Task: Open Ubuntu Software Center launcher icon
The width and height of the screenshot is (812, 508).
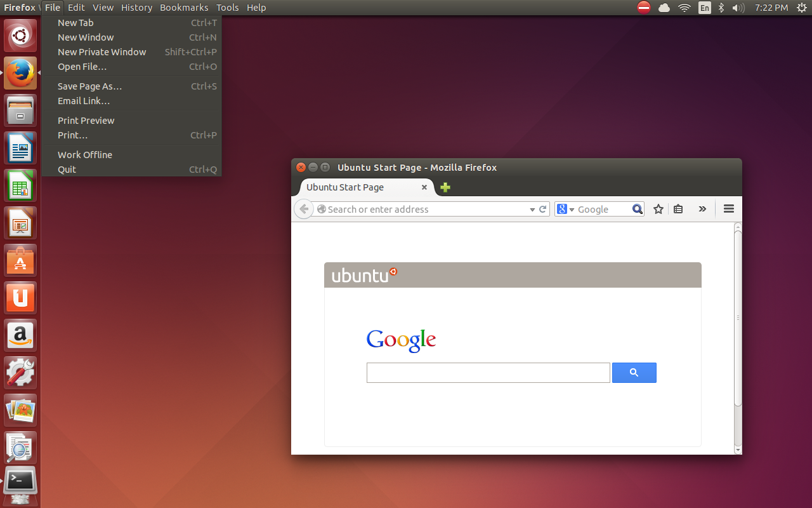Action: click(20, 260)
